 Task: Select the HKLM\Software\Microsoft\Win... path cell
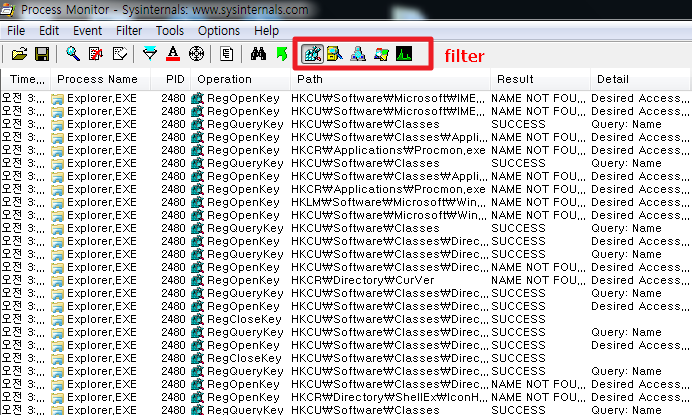(388, 202)
